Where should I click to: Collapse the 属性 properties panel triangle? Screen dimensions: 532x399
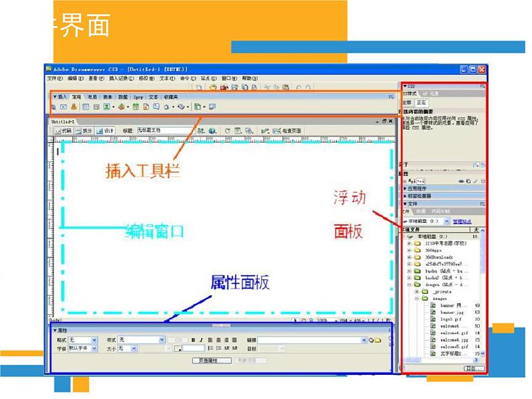[x=55, y=330]
